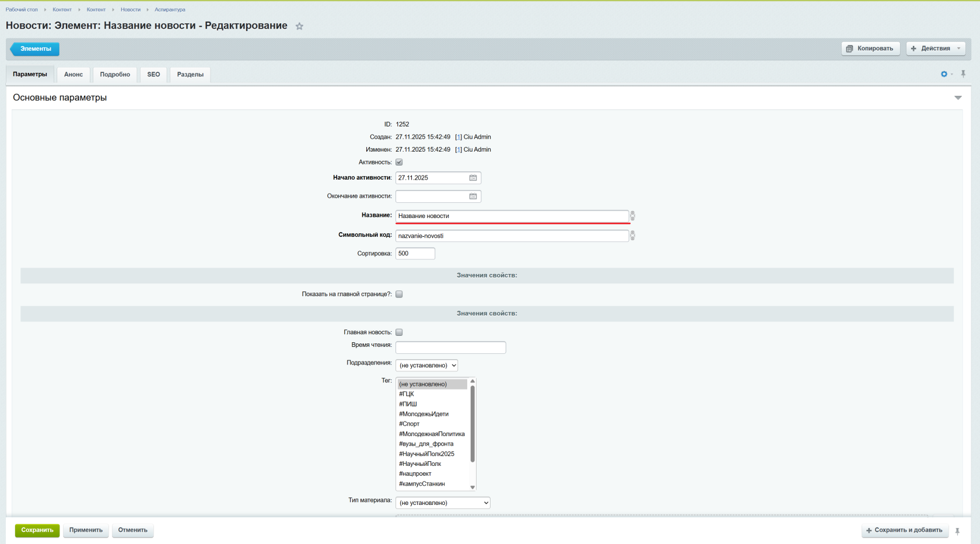Select #Спорт in the tag list
Image resolution: width=980 pixels, height=544 pixels.
(409, 424)
